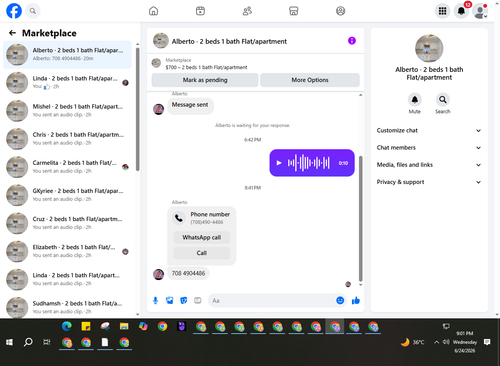Click the Call button in phone card

point(202,253)
